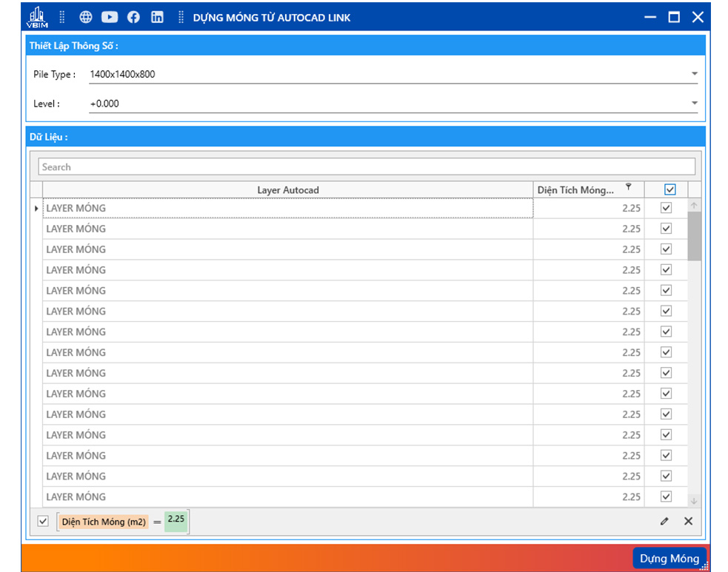Click the row indicator arrow of the first row
Screen dimensions: 728x572
point(36,209)
